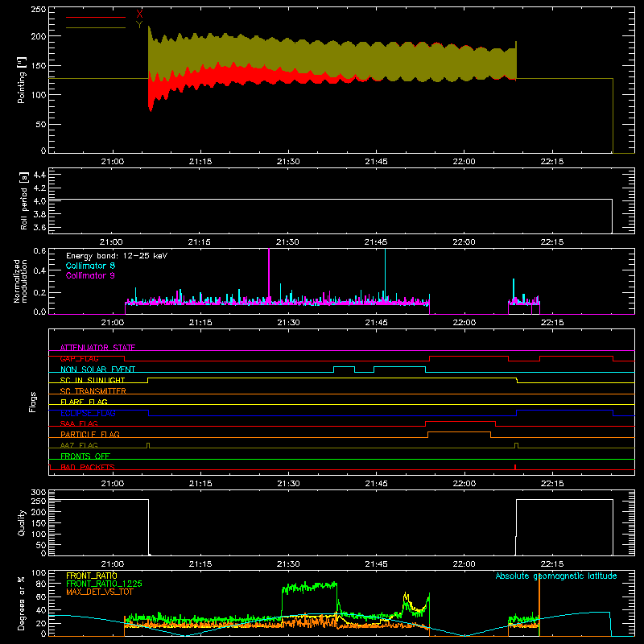Click the raised SAA_FLAG segment
This screenshot has height=644, width=644.
[x=460, y=421]
